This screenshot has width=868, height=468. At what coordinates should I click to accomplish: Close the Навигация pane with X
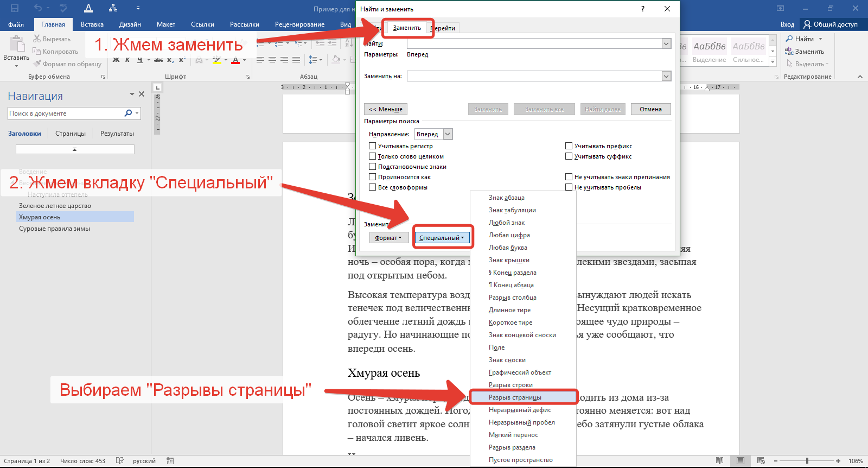tap(142, 94)
